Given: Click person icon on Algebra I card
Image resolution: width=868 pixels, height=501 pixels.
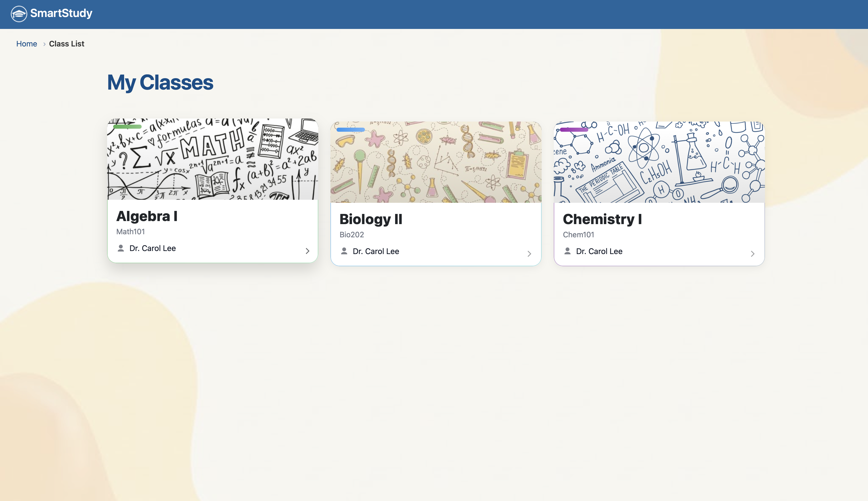Looking at the screenshot, I should click(121, 248).
